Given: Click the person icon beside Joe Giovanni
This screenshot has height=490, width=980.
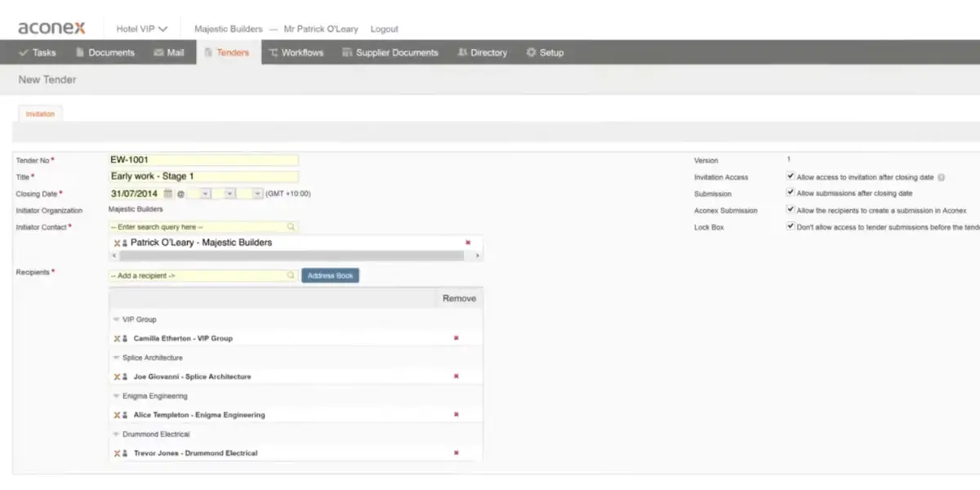Looking at the screenshot, I should pyautogui.click(x=125, y=376).
